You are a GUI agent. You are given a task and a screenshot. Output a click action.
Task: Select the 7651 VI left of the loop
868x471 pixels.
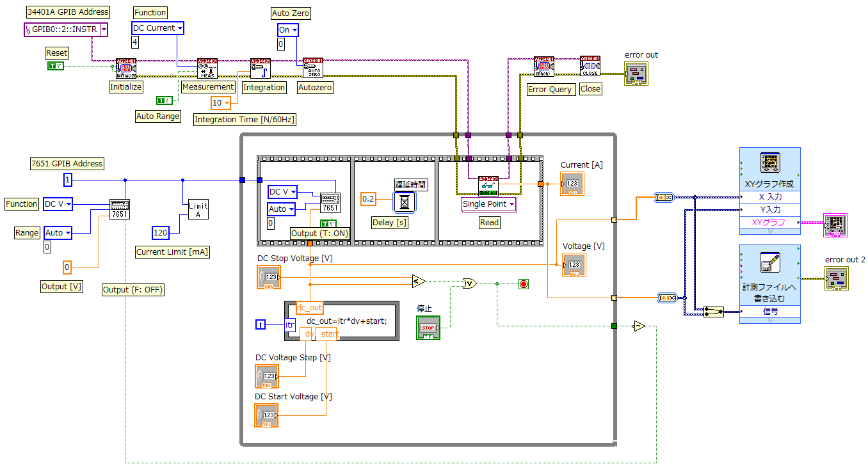120,209
